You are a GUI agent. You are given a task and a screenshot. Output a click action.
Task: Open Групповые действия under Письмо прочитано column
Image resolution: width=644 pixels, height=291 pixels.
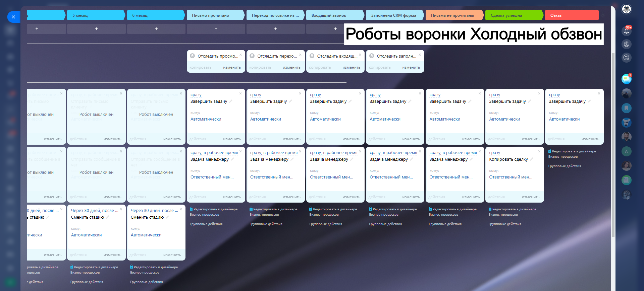pos(206,224)
